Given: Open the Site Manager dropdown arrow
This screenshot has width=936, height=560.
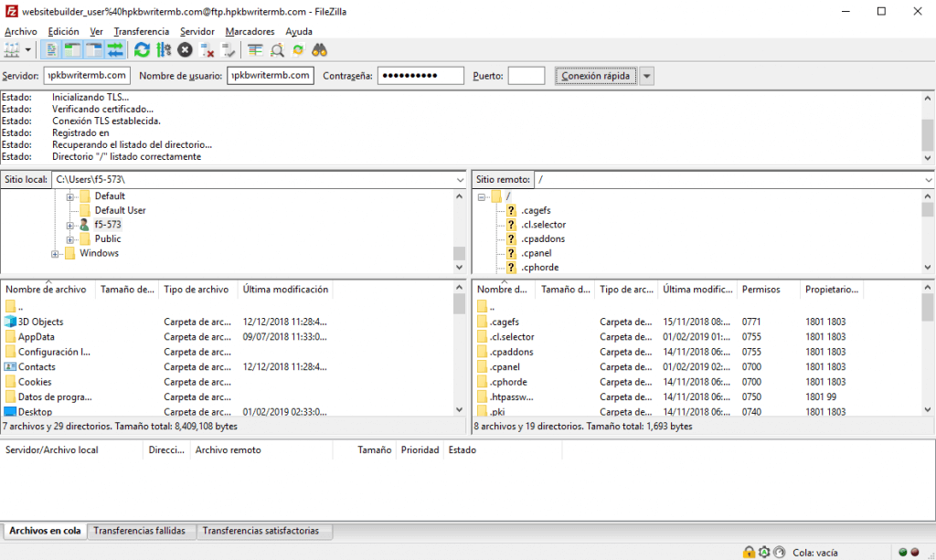Looking at the screenshot, I should coord(27,50).
